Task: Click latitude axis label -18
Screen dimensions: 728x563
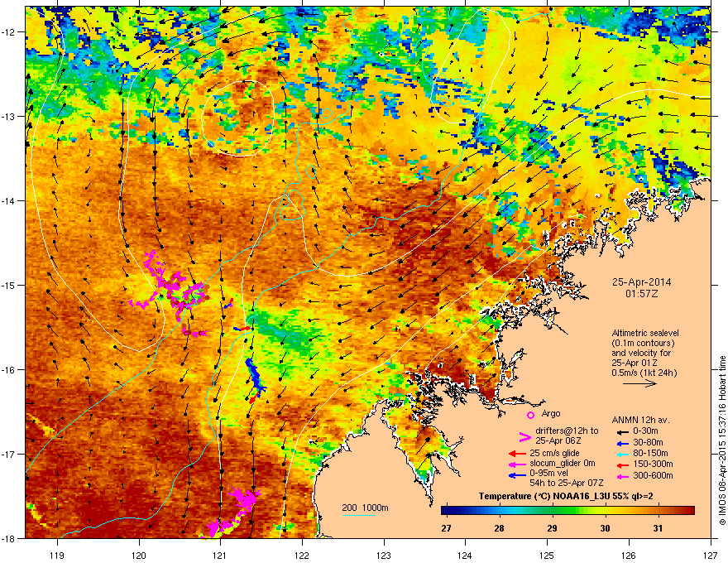Action: [8, 538]
